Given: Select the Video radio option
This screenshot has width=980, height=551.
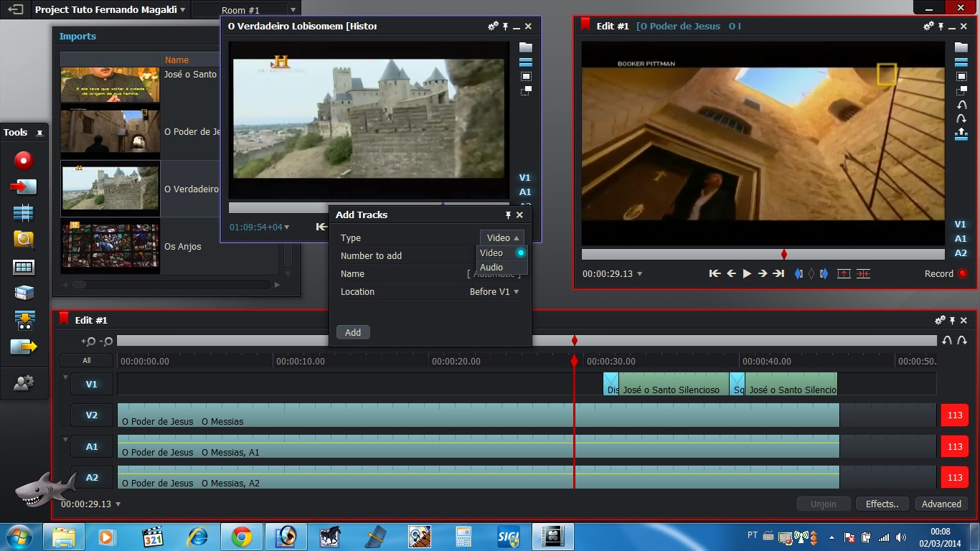Looking at the screenshot, I should 521,253.
